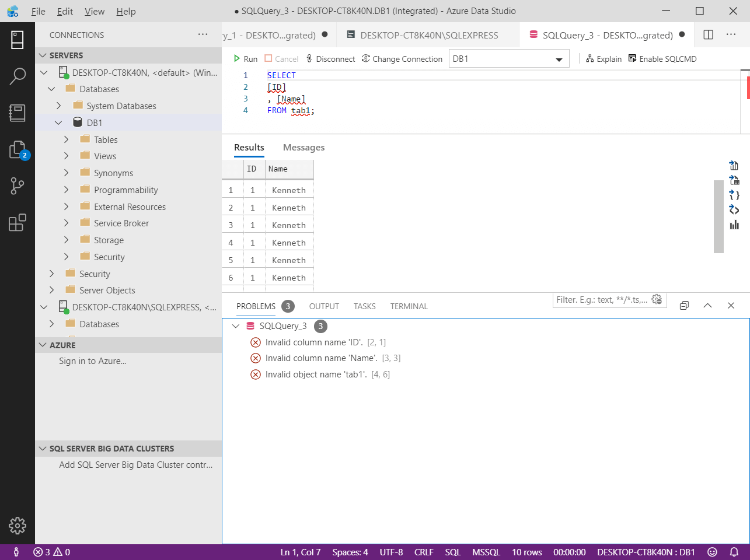750x560 pixels.
Task: Click the problems filter input field
Action: (x=603, y=300)
